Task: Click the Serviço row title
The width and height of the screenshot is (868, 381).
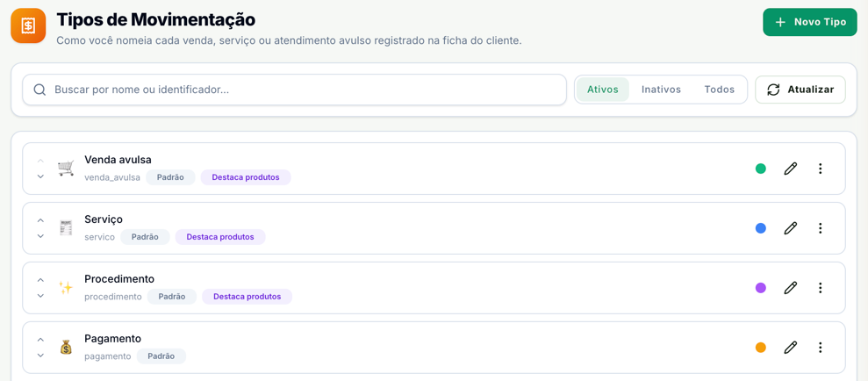Action: click(104, 219)
